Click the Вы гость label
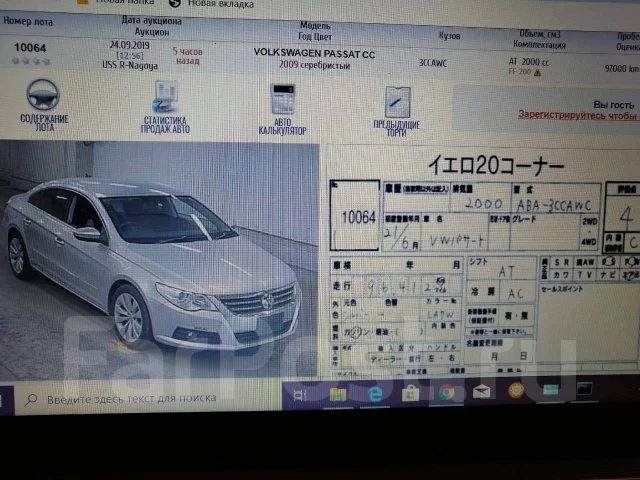This screenshot has width=640, height=480. (613, 105)
